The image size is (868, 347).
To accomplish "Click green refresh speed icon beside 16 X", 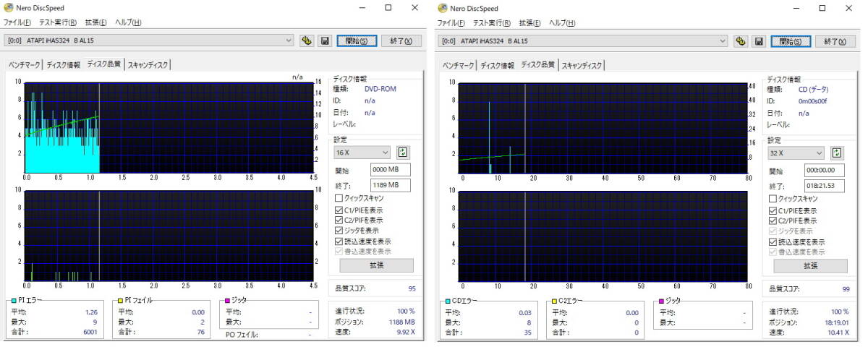I will 403,153.
